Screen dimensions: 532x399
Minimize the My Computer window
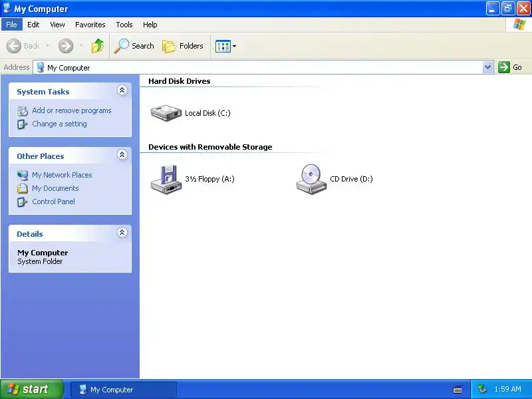click(x=493, y=9)
